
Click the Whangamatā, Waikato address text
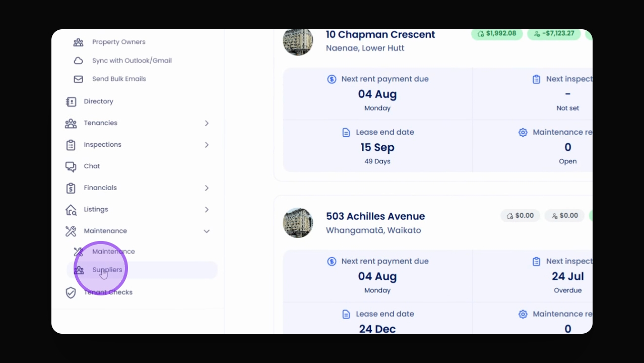tap(373, 230)
